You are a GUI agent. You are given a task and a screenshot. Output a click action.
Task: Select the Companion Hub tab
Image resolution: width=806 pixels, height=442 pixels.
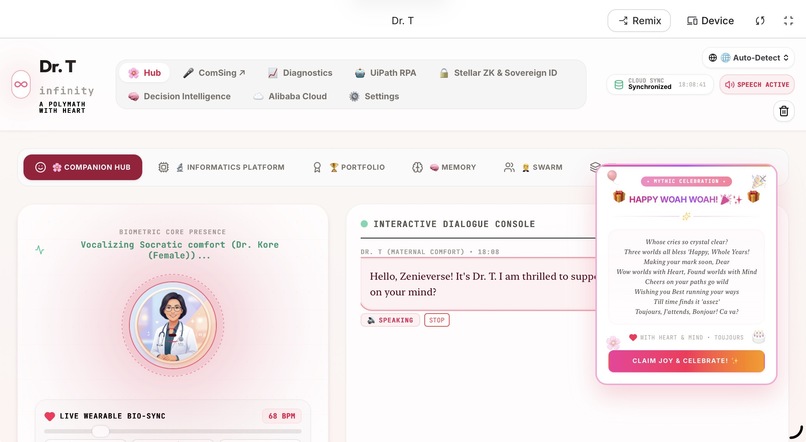coord(83,167)
